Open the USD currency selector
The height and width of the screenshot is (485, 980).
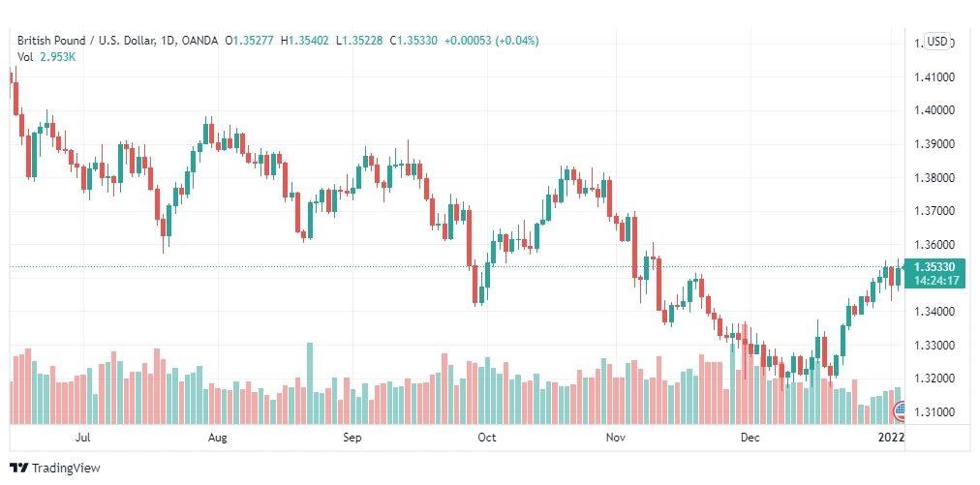[936, 42]
